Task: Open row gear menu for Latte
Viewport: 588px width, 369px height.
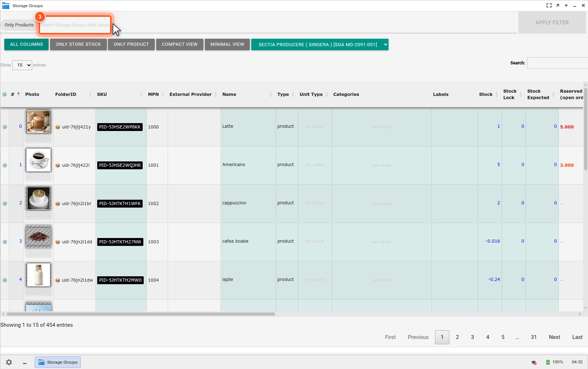Action: click(5, 127)
